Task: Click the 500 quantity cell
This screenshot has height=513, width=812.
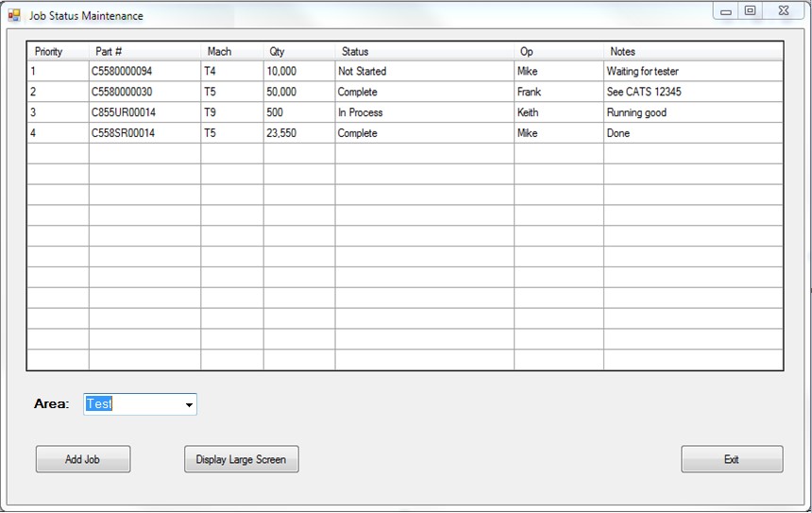Action: pos(299,112)
